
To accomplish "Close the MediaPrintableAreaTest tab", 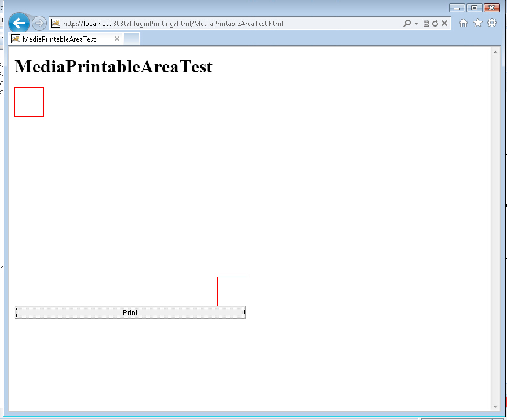I will tap(116, 39).
